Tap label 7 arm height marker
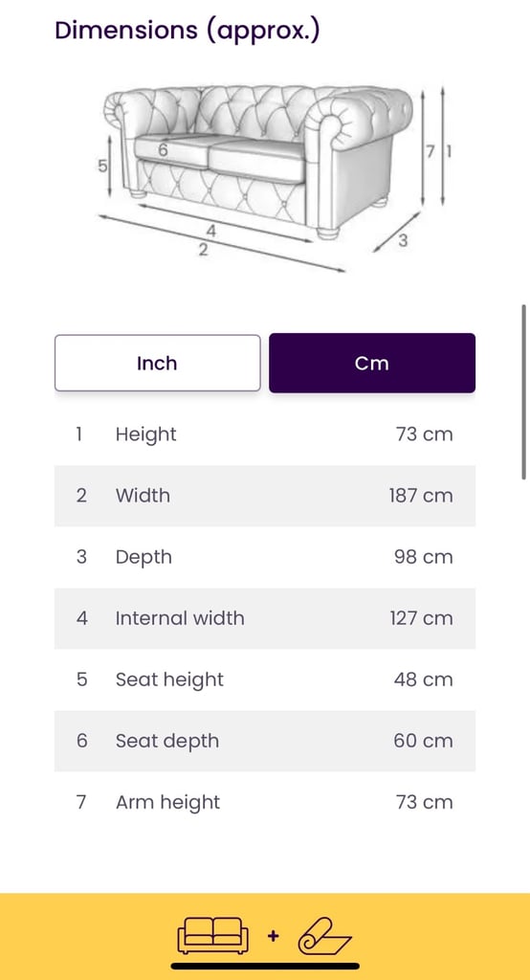The width and height of the screenshot is (530, 980). click(x=430, y=151)
